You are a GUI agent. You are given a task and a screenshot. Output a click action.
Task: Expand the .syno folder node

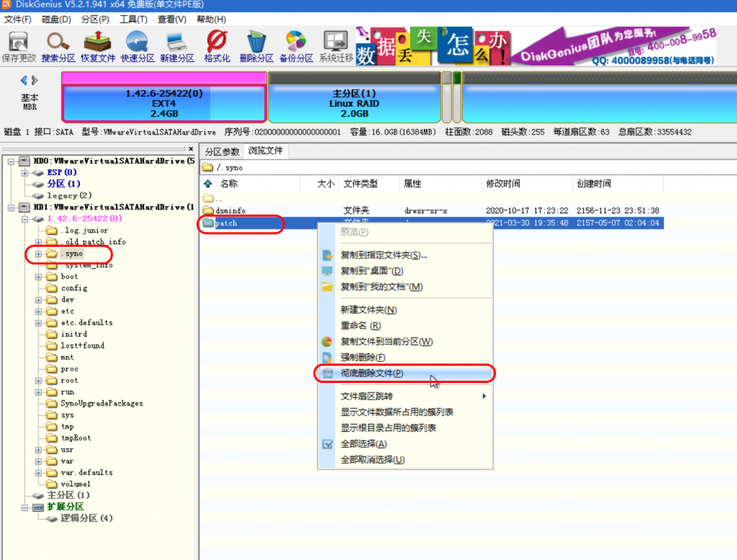tap(38, 254)
